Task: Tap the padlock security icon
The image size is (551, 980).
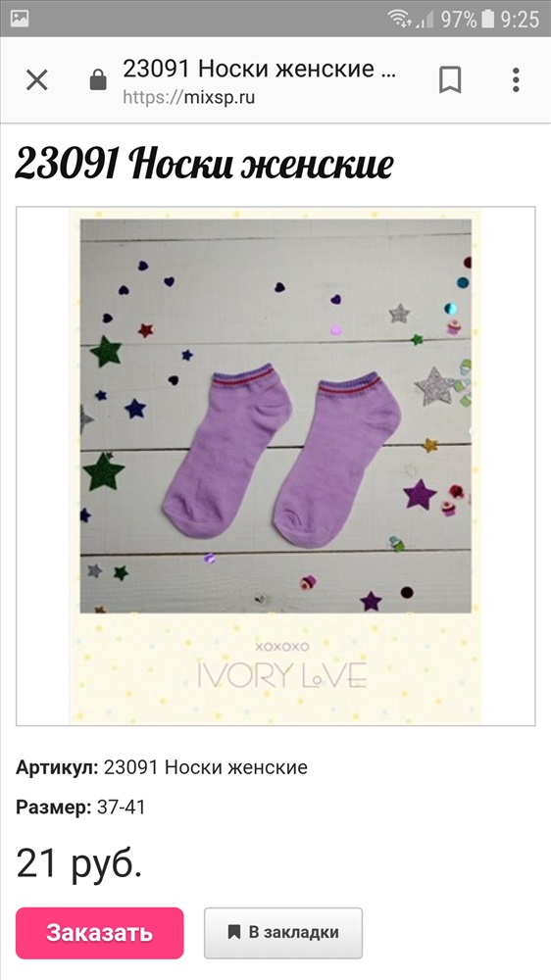Action: [98, 80]
